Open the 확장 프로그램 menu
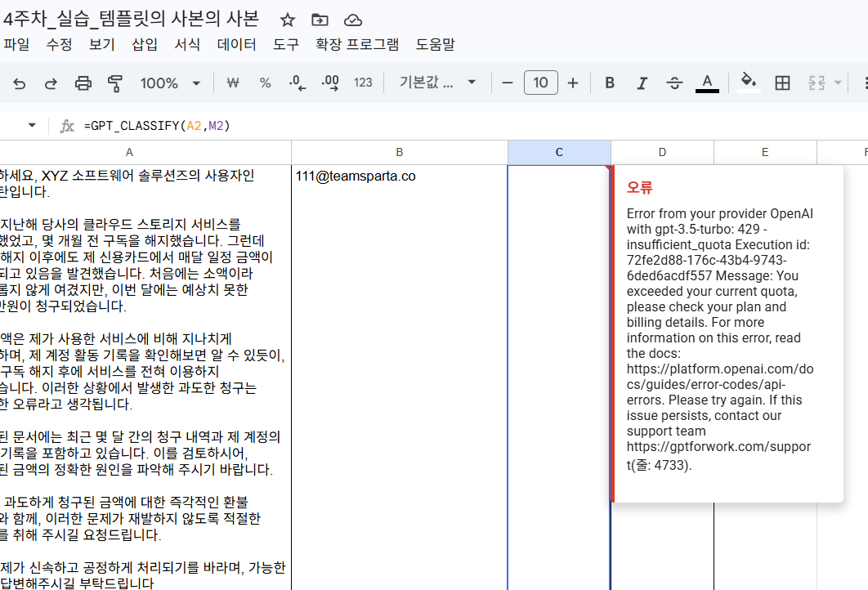 pyautogui.click(x=357, y=44)
